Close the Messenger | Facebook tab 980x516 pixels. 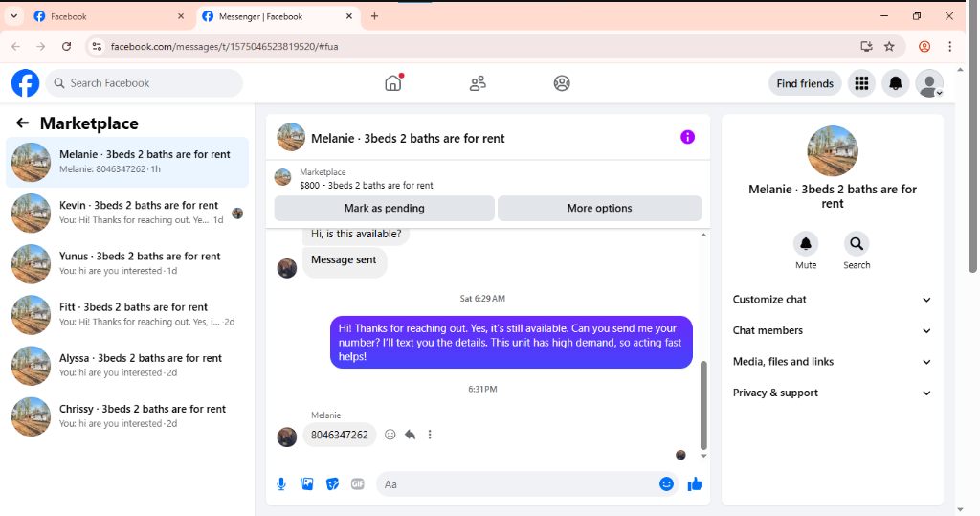pyautogui.click(x=349, y=16)
